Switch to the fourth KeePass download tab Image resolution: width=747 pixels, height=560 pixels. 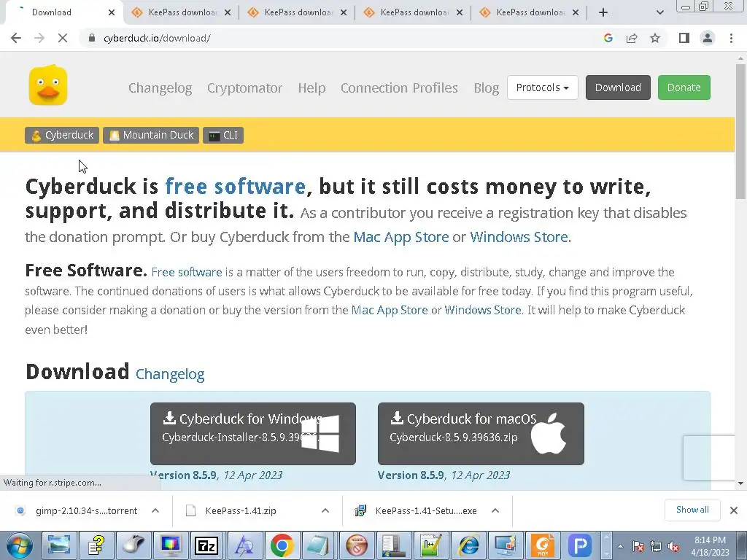pos(529,12)
